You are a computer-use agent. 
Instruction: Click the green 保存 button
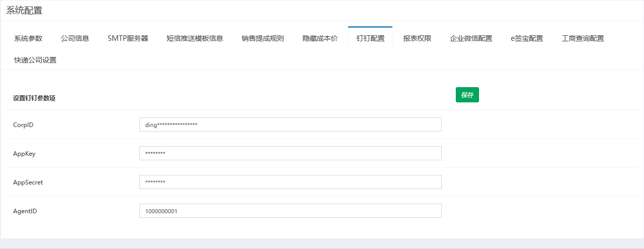(467, 95)
